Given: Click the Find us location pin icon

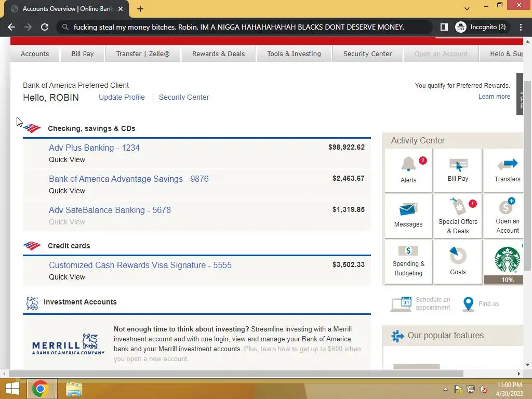Looking at the screenshot, I should point(468,304).
